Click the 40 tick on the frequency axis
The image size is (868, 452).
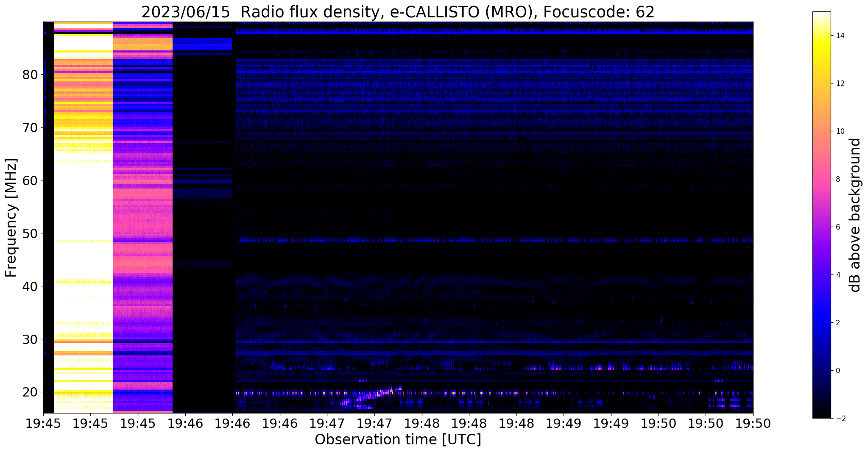click(x=31, y=286)
